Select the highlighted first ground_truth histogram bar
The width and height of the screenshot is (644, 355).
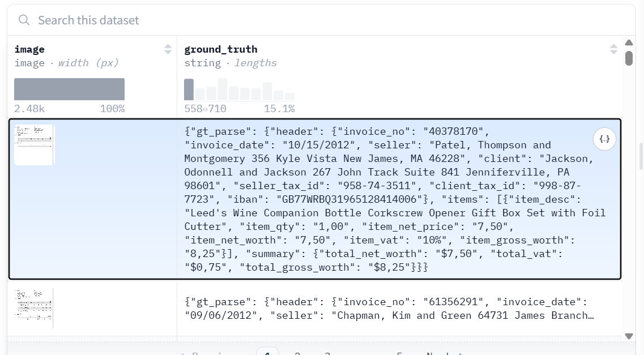click(x=189, y=89)
